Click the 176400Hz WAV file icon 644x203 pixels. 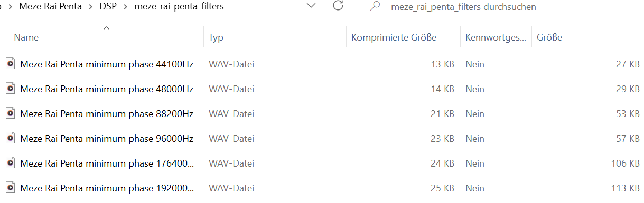(x=10, y=163)
